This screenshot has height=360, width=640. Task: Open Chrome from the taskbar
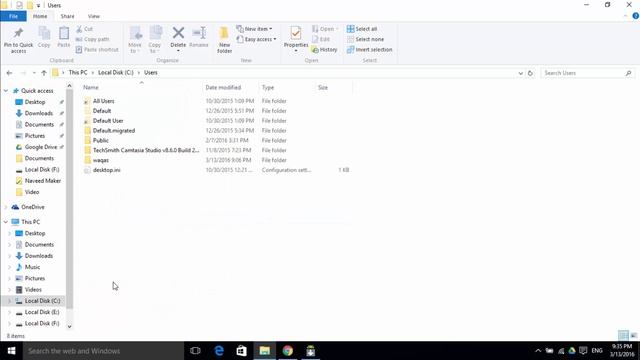[x=288, y=351]
